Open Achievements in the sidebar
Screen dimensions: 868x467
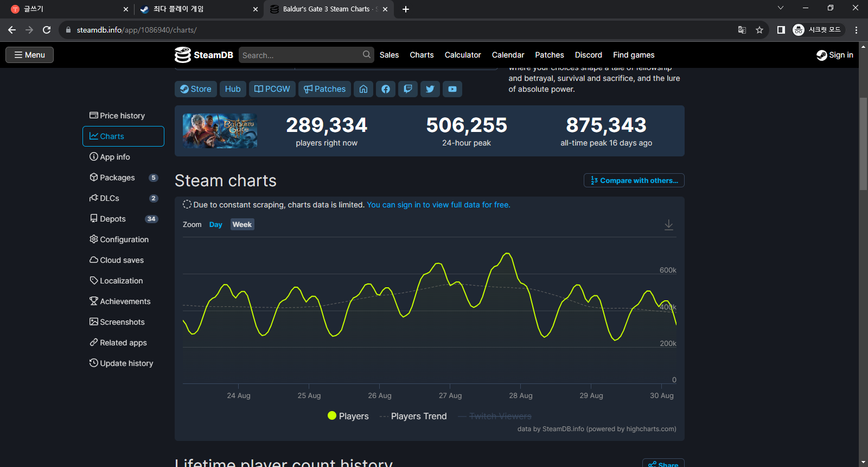pos(123,301)
